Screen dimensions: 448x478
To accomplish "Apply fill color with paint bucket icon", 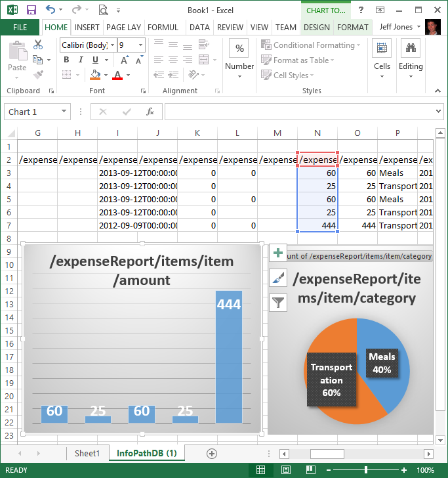I will coord(95,75).
